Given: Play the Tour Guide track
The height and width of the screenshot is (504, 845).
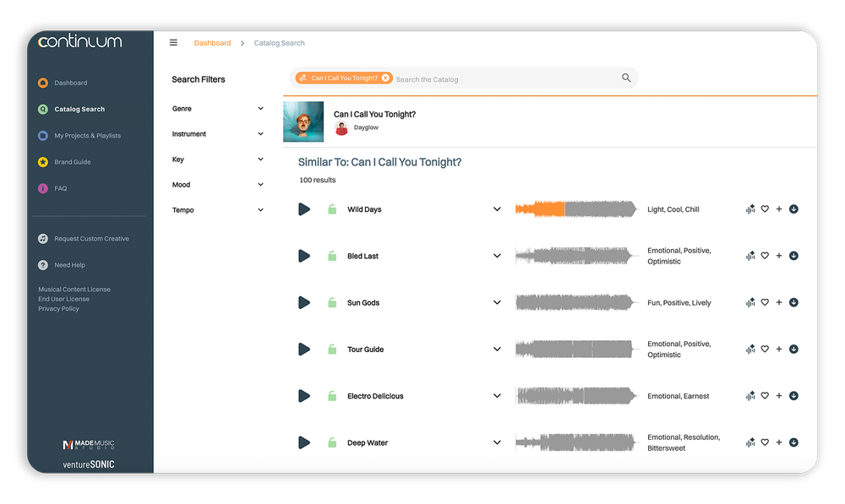Looking at the screenshot, I should click(x=304, y=350).
